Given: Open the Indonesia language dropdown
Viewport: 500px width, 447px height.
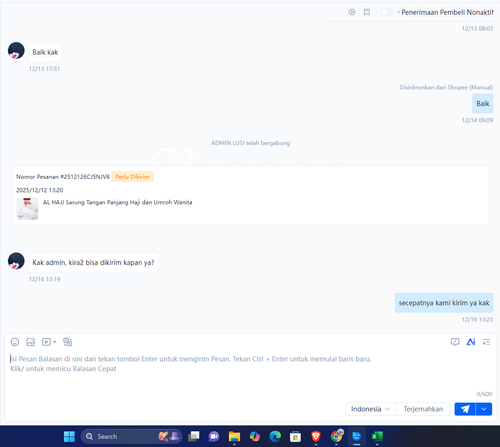Looking at the screenshot, I should (x=370, y=409).
